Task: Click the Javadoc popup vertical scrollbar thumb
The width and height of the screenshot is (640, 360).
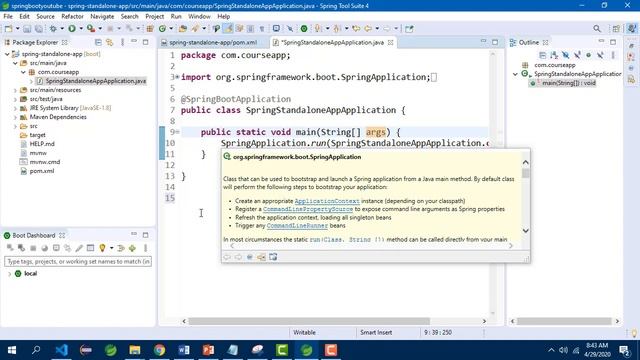Action: click(526, 173)
